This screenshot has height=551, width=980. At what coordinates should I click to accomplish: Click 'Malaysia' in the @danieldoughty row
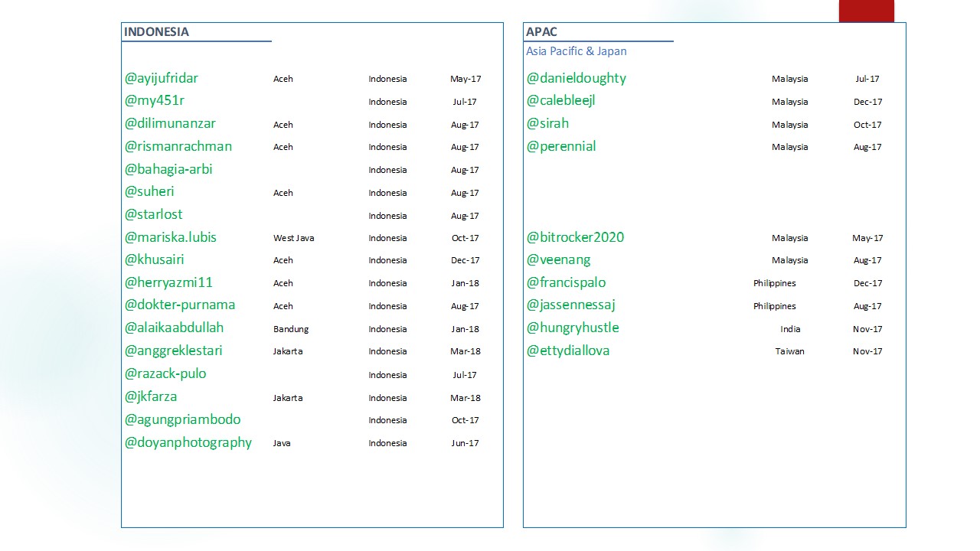pyautogui.click(x=790, y=79)
